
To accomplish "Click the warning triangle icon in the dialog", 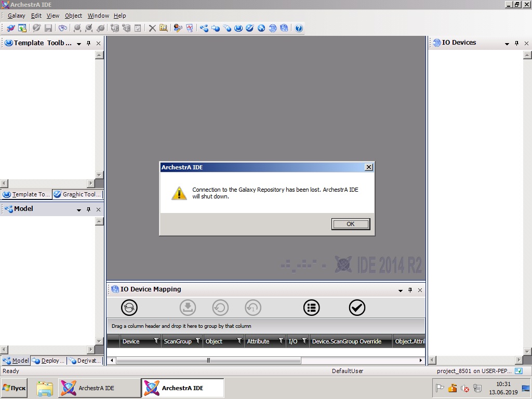I will [x=179, y=193].
